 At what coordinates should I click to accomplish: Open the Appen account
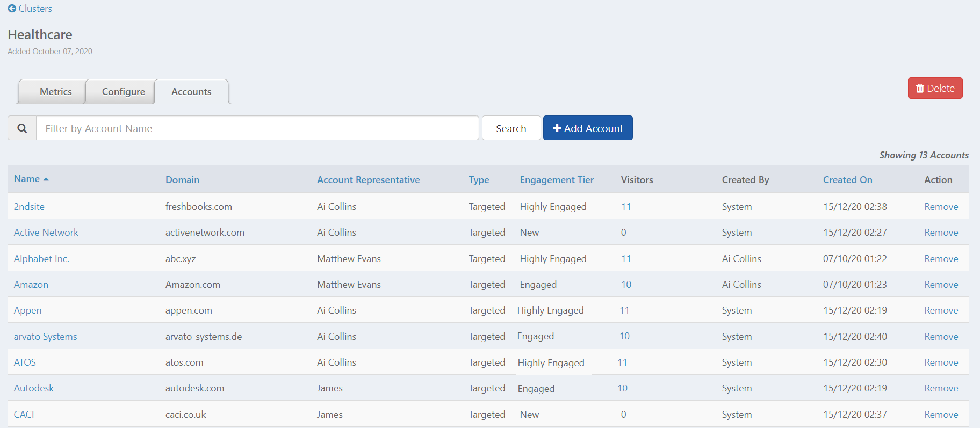pyautogui.click(x=27, y=310)
